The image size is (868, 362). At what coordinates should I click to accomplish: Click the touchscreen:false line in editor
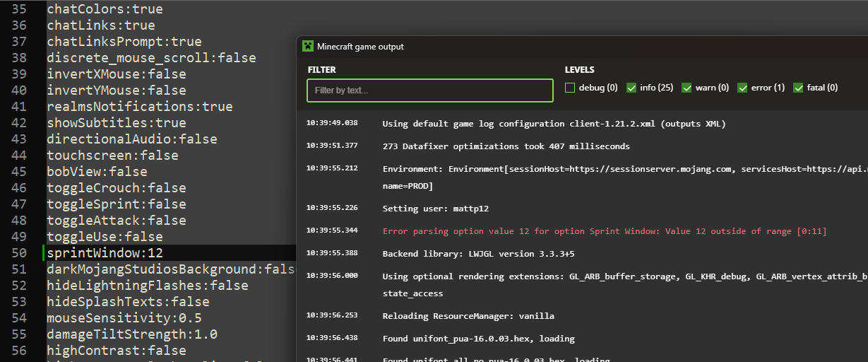113,156
